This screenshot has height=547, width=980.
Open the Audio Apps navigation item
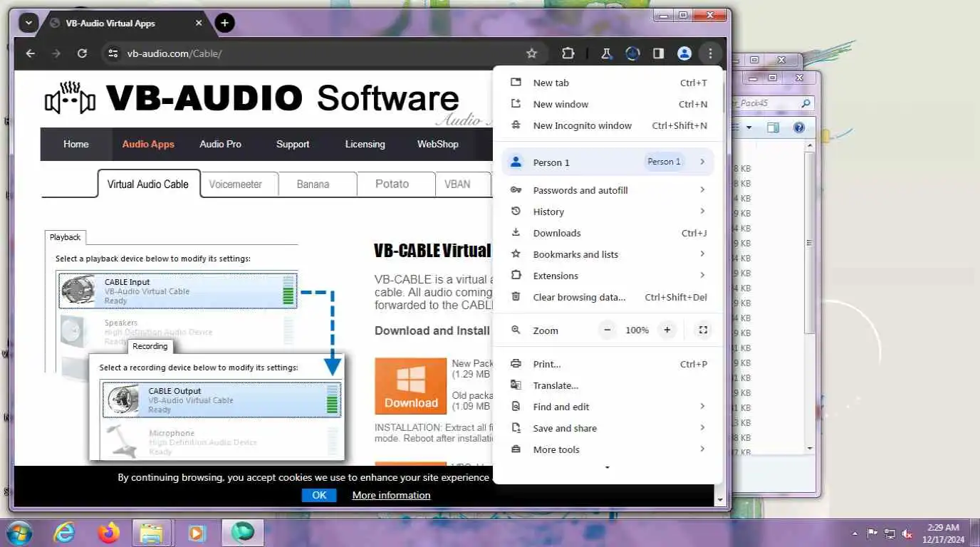point(148,144)
